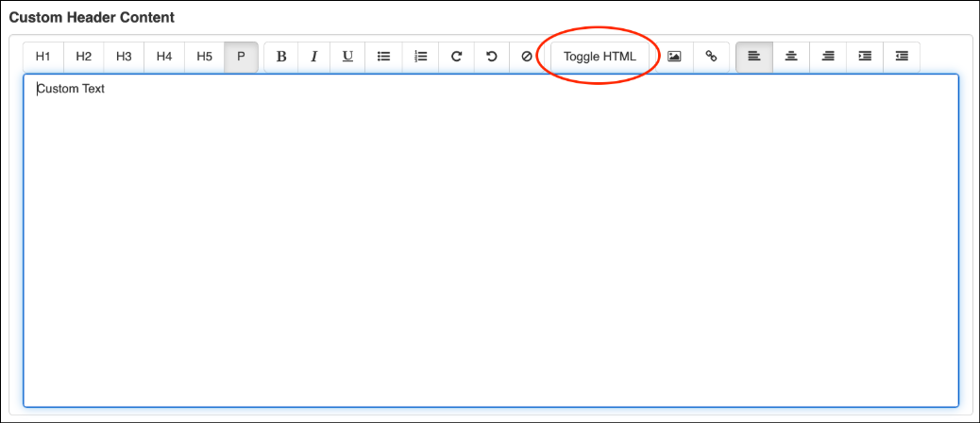Apply bold formatting with the B icon

click(x=281, y=57)
